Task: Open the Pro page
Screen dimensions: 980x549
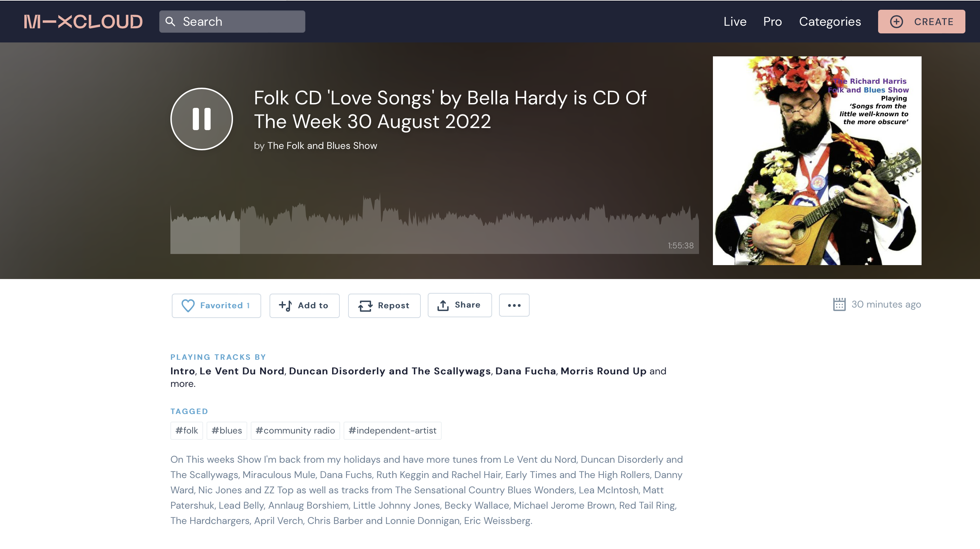Action: click(772, 22)
